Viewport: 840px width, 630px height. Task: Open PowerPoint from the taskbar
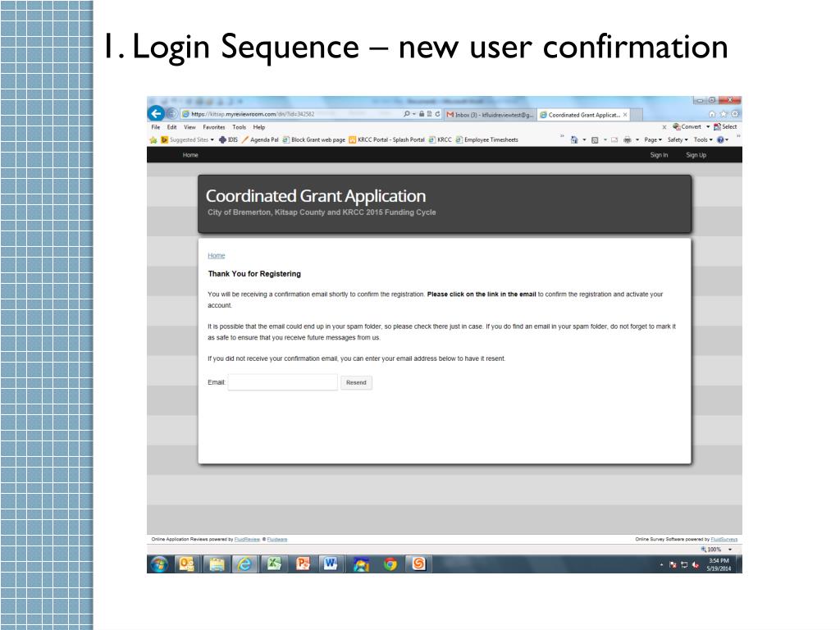(303, 564)
